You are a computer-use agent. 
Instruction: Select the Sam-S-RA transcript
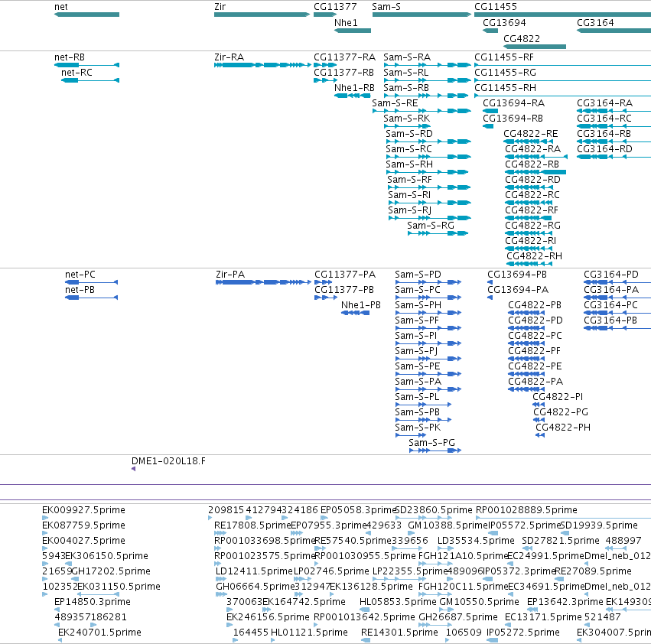(x=427, y=65)
